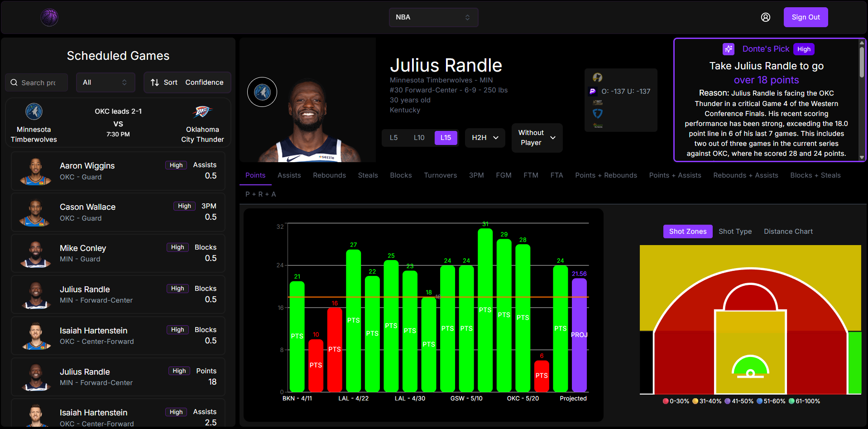Select the L10 games range
The image size is (868, 429).
click(x=419, y=138)
